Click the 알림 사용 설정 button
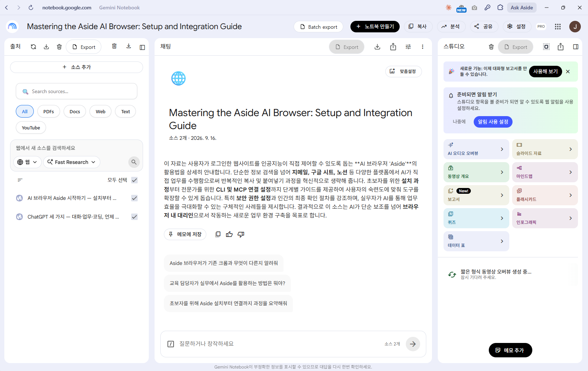The image size is (588, 371). coord(493,122)
